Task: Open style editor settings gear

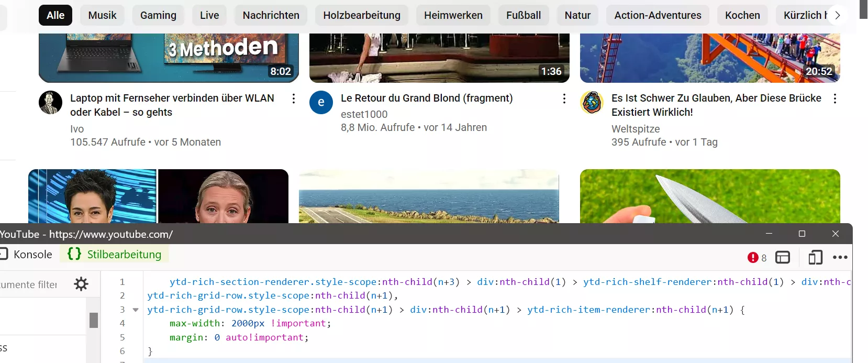Action: pos(81,284)
